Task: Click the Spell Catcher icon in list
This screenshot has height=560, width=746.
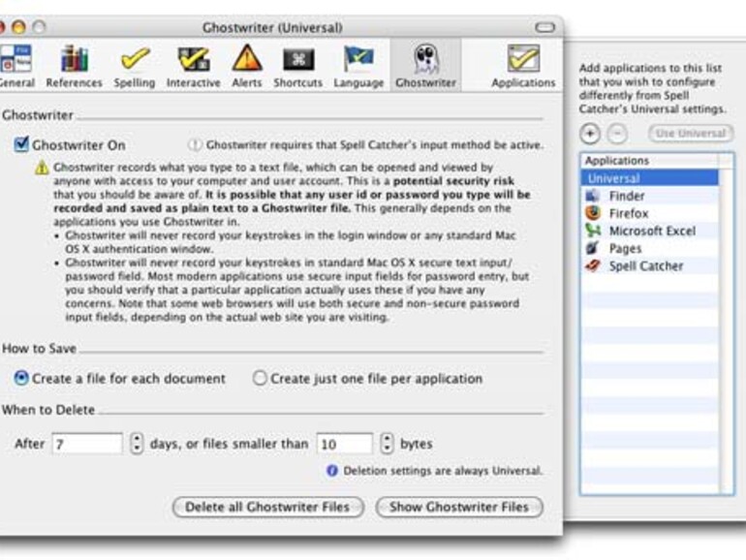Action: point(593,266)
